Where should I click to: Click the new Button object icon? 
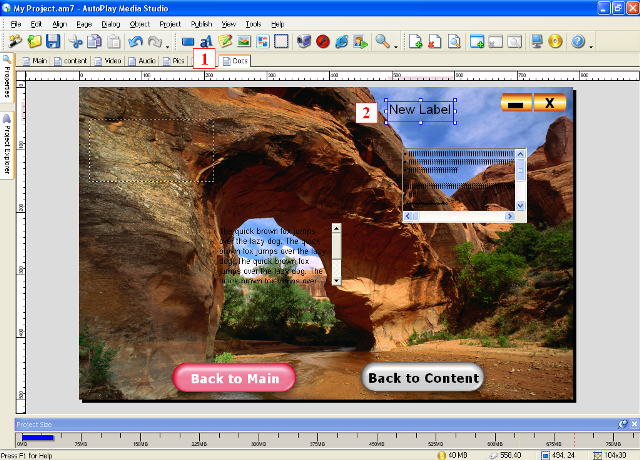[188, 42]
